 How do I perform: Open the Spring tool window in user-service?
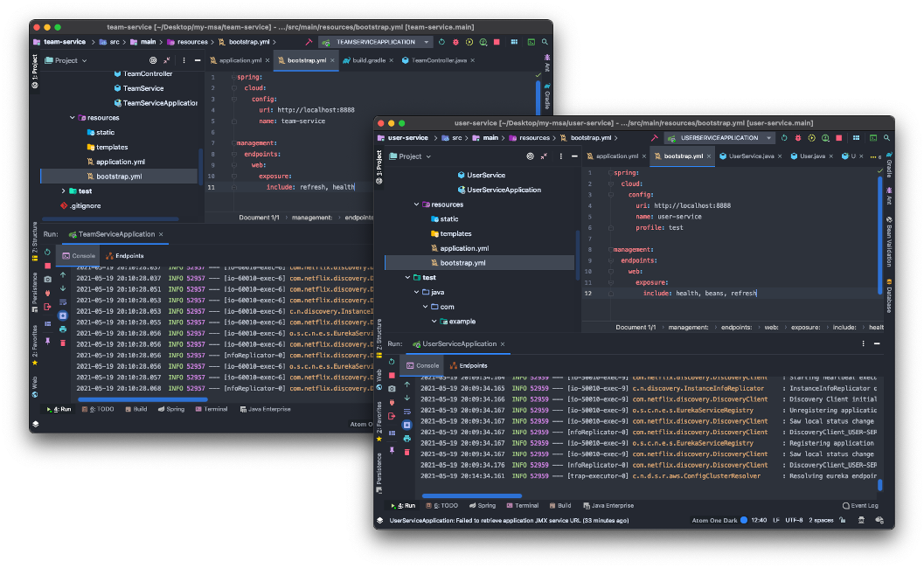coord(483,506)
